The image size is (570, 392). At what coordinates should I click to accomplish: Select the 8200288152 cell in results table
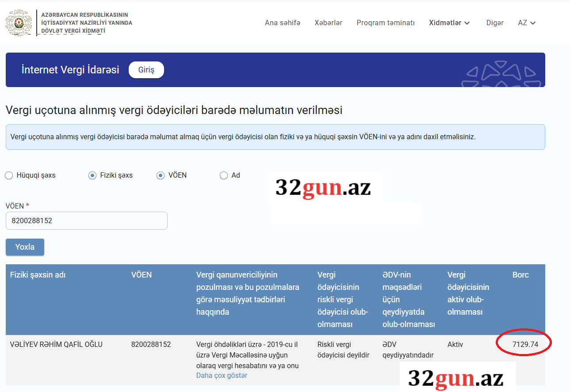click(x=151, y=344)
